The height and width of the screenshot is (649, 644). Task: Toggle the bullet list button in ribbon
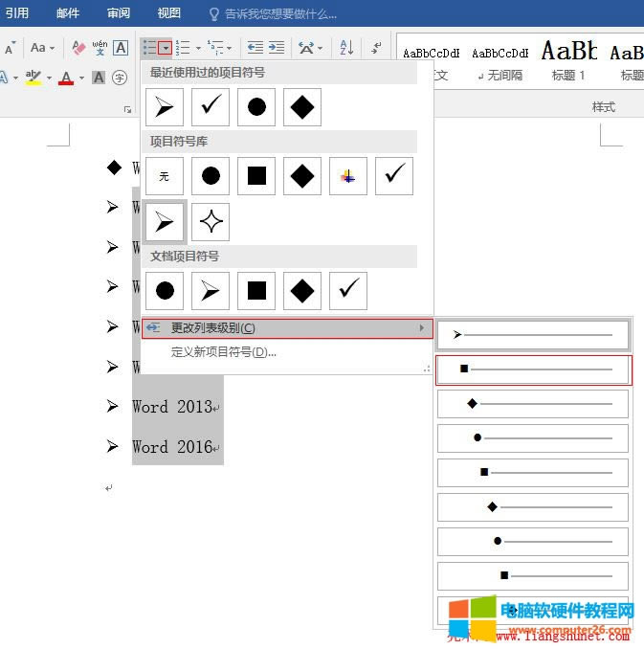(149, 48)
